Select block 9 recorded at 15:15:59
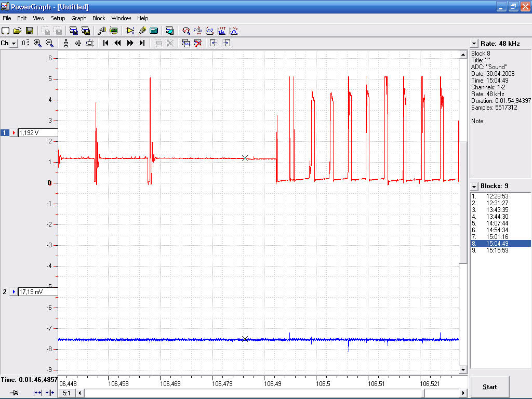The width and height of the screenshot is (532, 399). tap(500, 250)
